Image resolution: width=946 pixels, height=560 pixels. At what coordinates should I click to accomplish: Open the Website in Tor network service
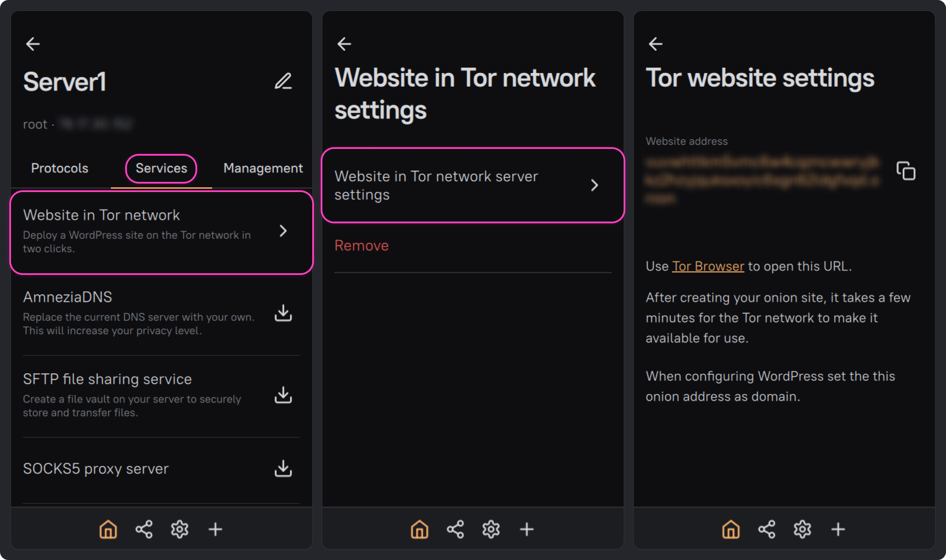162,232
